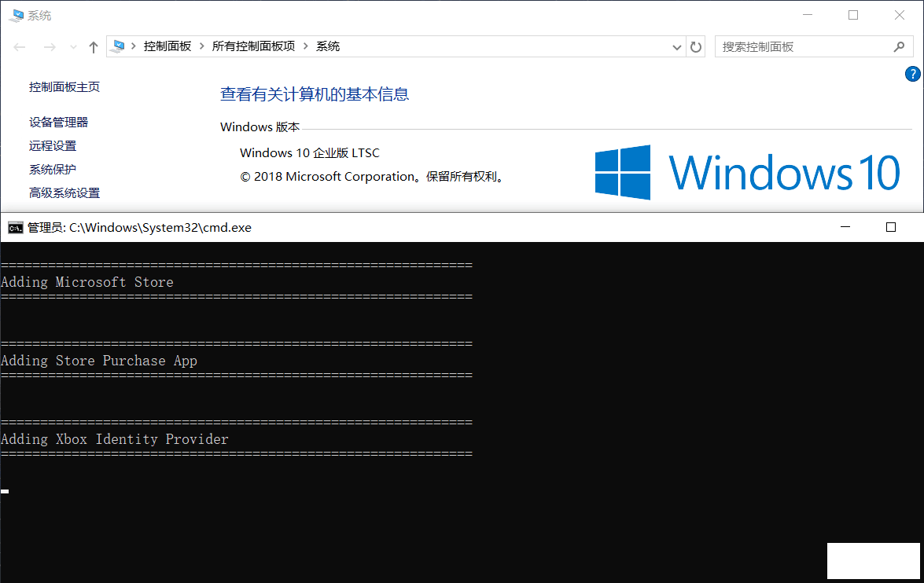Minimize the cmd.exe window
Screen dimensions: 924x583
tap(845, 227)
